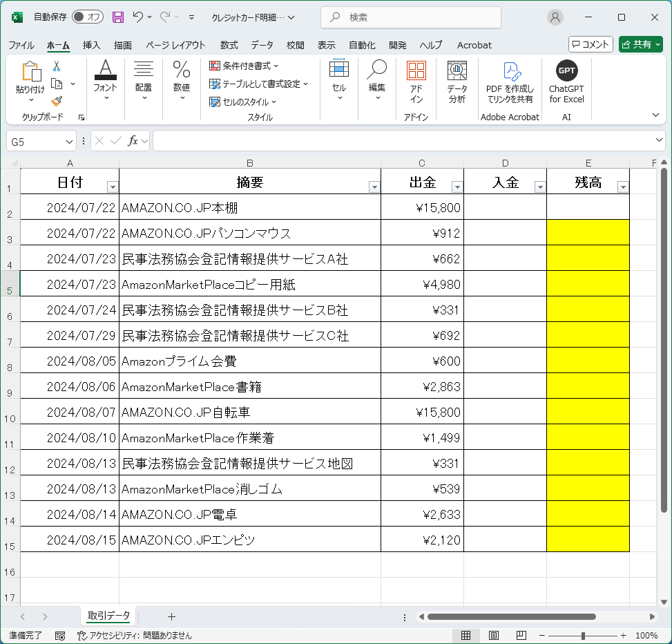Viewport: 672px width, 644px height.
Task: Switch to Page Break Preview in status bar
Action: tap(521, 636)
